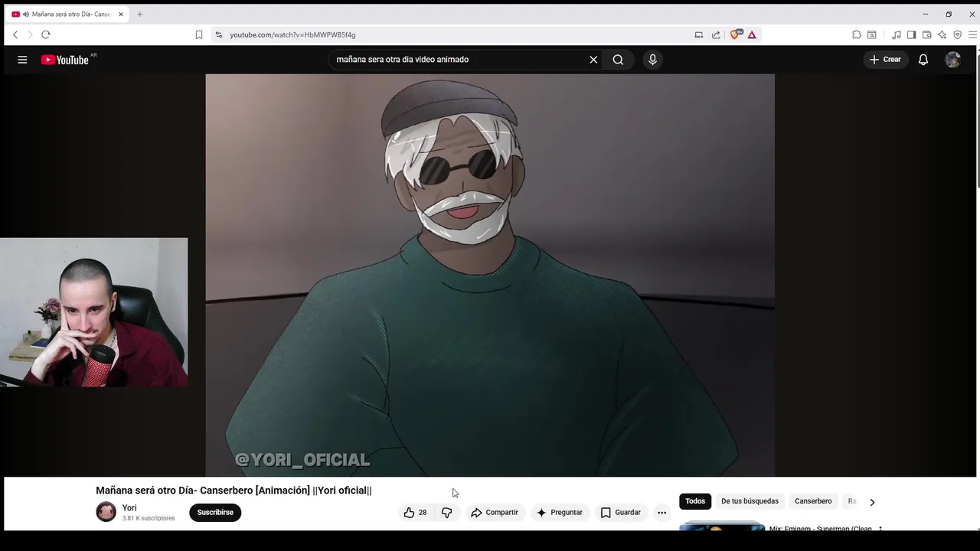Select the Mañana será otro Día tab
Image resolution: width=980 pixels, height=551 pixels.
67,14
